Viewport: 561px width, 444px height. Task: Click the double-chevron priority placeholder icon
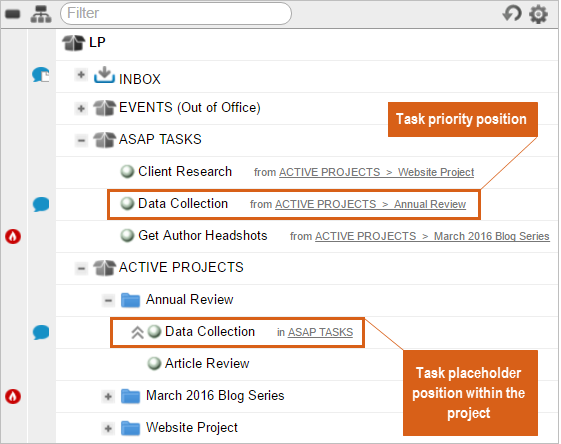137,332
